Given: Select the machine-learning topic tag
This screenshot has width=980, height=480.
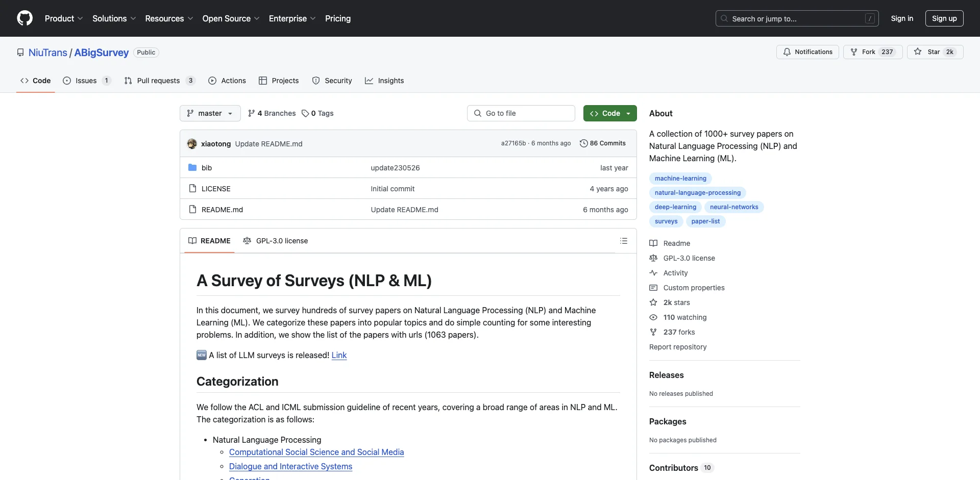Looking at the screenshot, I should [x=680, y=179].
